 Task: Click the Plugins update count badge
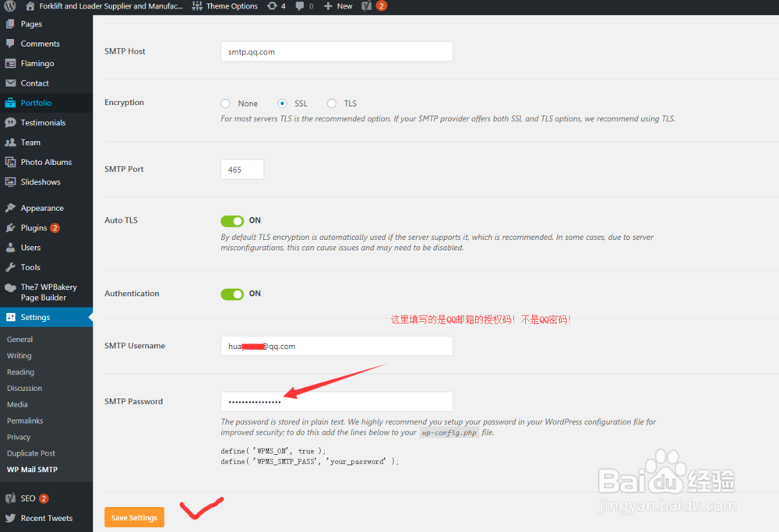(x=55, y=228)
